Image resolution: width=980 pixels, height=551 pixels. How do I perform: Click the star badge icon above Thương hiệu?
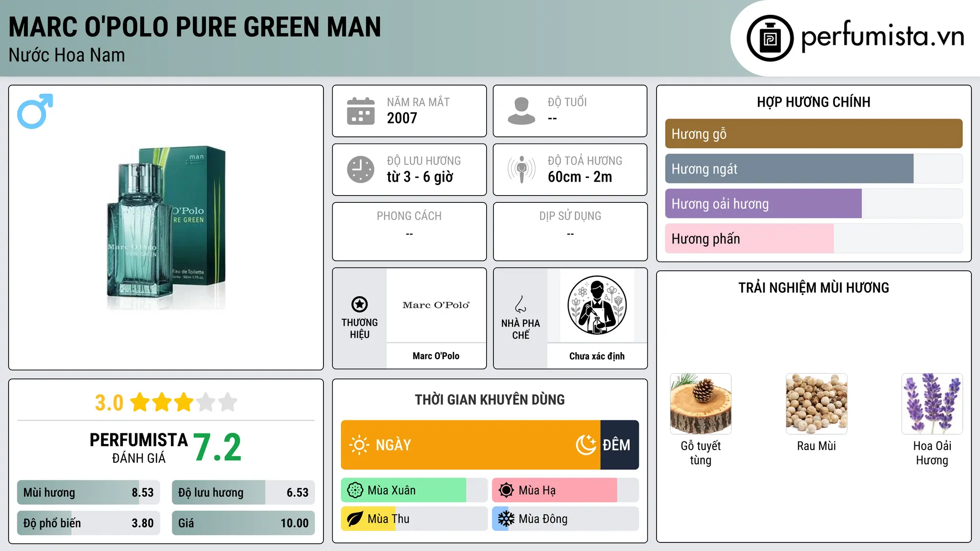click(359, 304)
